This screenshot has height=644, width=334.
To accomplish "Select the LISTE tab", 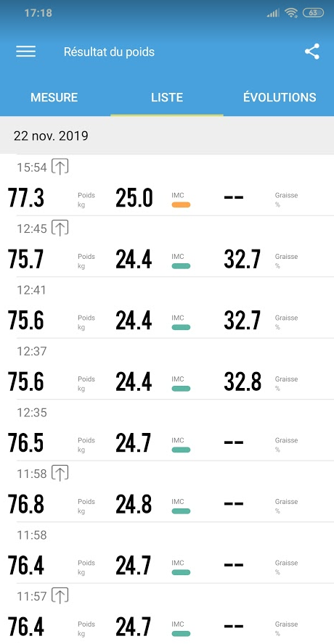I will point(167,97).
